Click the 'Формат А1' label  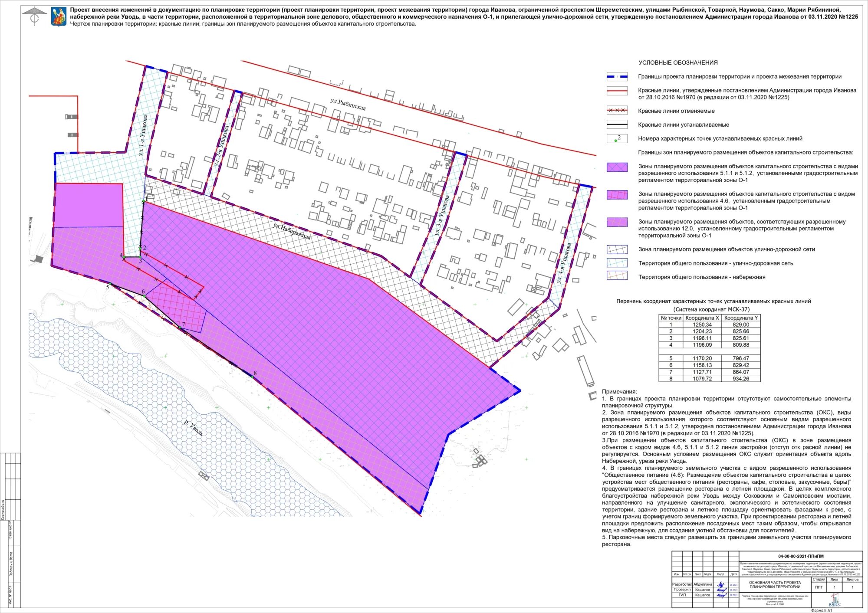coord(821,610)
